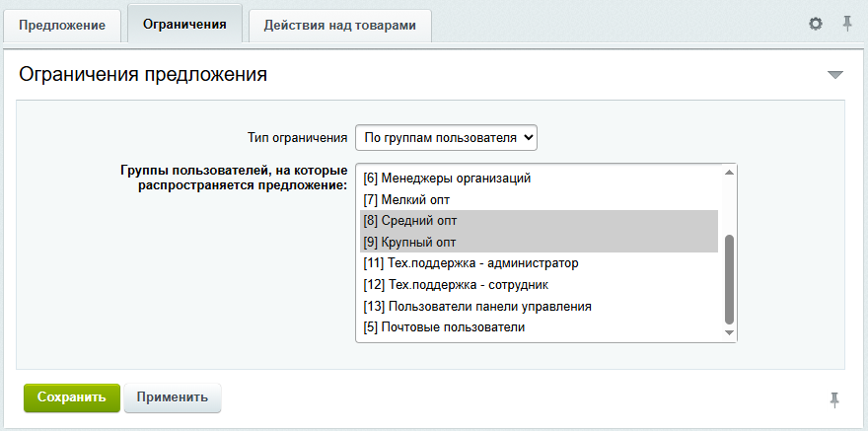Switch to the Предложение tab

pyautogui.click(x=62, y=26)
